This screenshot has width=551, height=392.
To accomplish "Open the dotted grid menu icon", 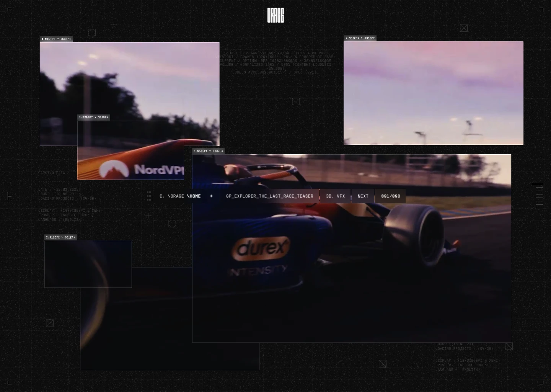I will [149, 196].
